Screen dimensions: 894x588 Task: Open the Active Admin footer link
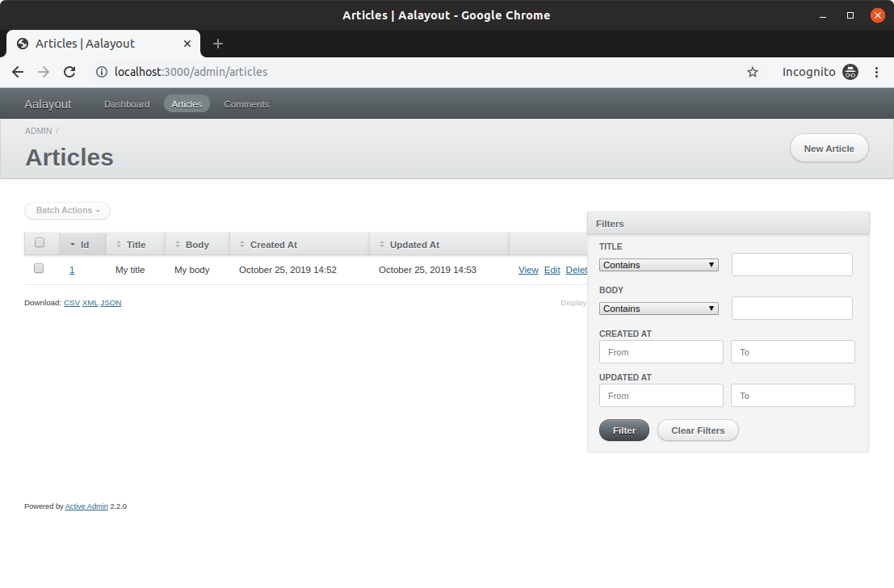coord(86,506)
